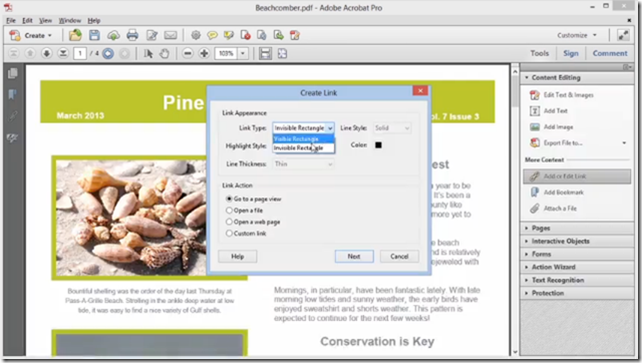The width and height of the screenshot is (642, 363).
Task: Click the fit page view icon
Action: 282,54
